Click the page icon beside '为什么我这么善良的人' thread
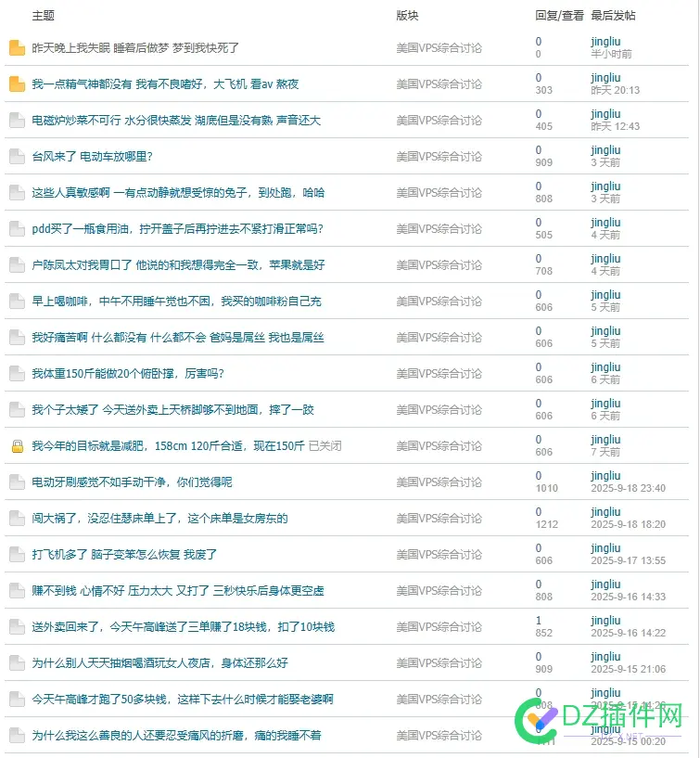The height and width of the screenshot is (758, 700). coord(17,736)
